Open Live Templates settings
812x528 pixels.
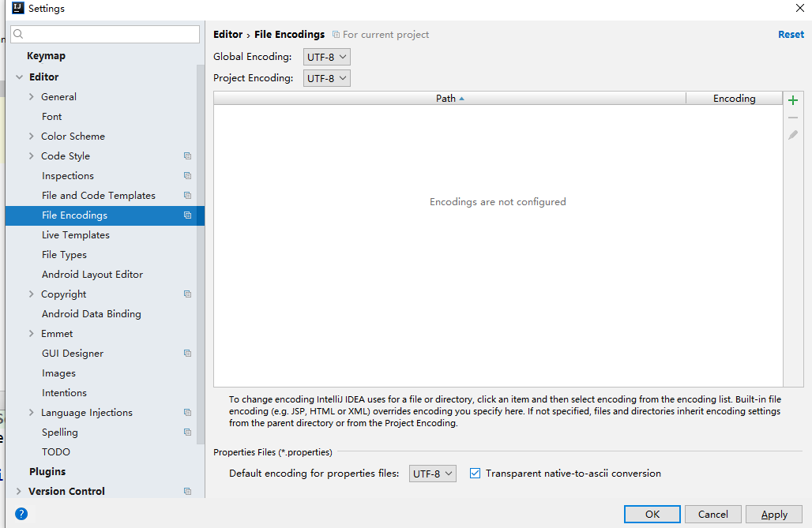[x=76, y=235]
